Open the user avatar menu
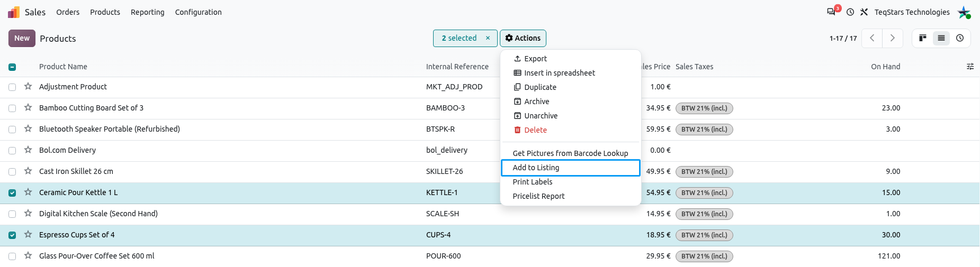980x267 pixels. tap(964, 12)
